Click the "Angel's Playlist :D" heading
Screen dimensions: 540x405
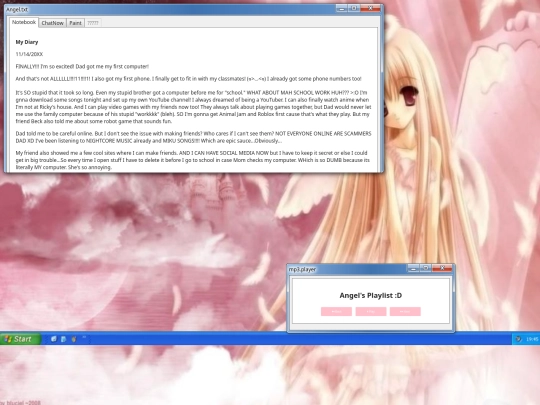(371, 295)
